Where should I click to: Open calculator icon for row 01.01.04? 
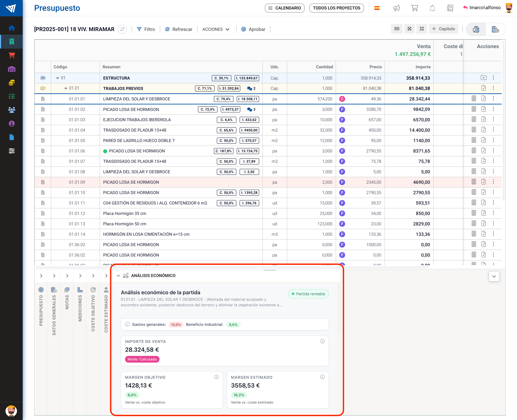[x=474, y=130]
